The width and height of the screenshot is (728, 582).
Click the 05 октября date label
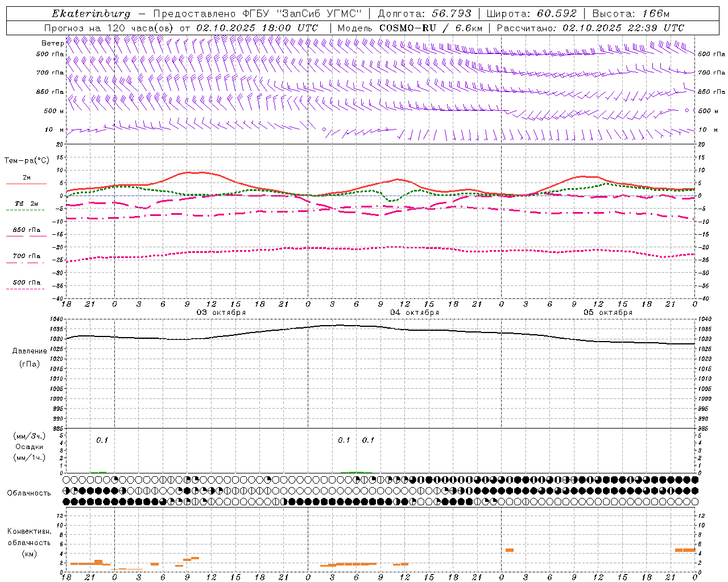tap(608, 313)
